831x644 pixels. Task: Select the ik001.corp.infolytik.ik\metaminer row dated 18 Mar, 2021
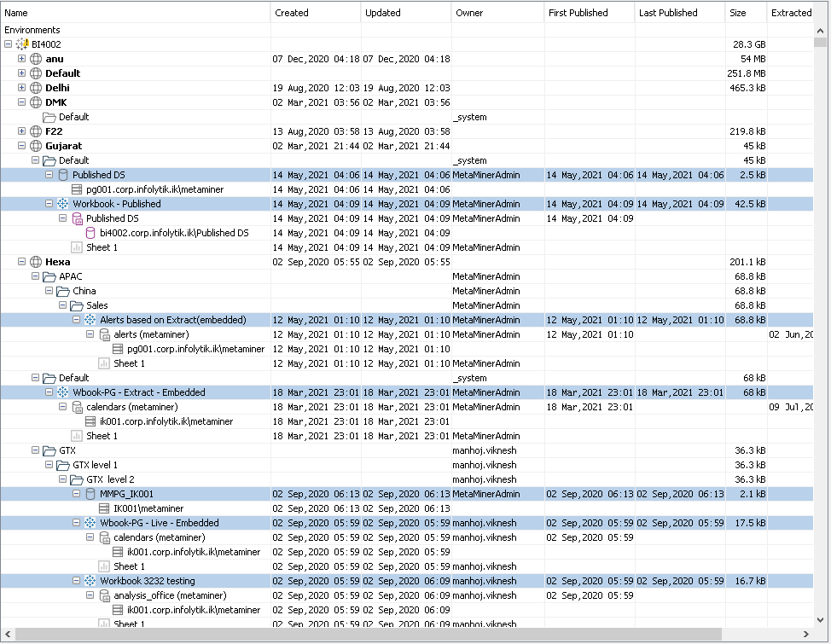click(x=407, y=421)
